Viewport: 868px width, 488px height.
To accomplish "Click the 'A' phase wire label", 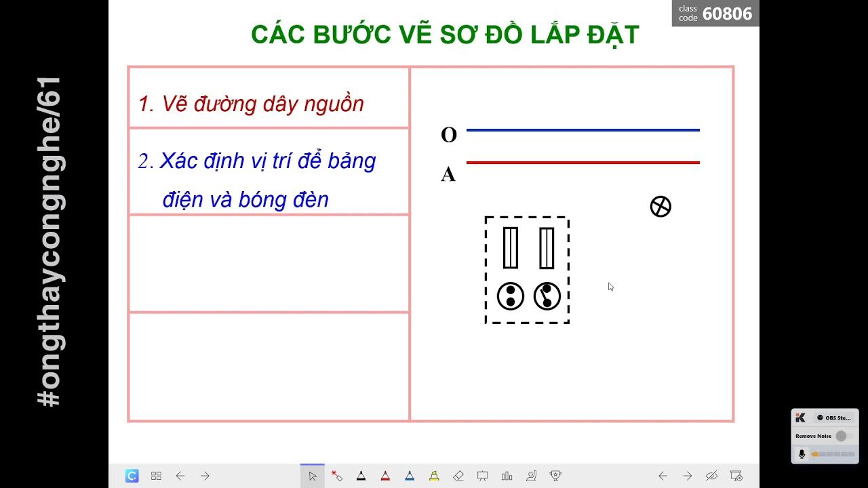I will pyautogui.click(x=448, y=175).
